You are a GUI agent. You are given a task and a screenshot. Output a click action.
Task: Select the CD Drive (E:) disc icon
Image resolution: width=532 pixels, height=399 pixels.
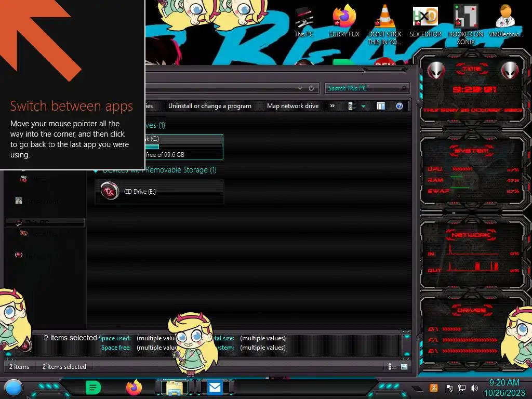coord(110,191)
